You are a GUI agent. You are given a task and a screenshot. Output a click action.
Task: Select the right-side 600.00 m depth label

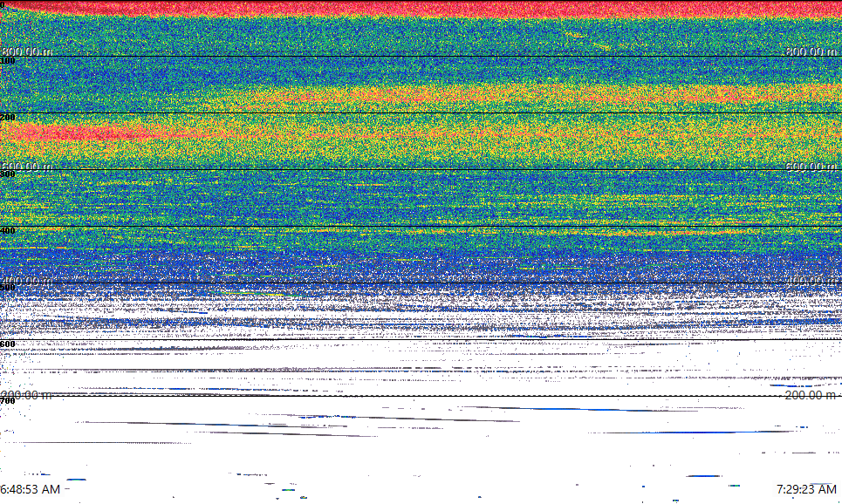(811, 167)
